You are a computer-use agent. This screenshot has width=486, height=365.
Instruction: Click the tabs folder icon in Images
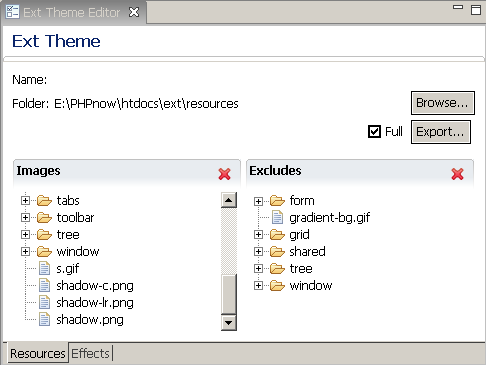[44, 201]
